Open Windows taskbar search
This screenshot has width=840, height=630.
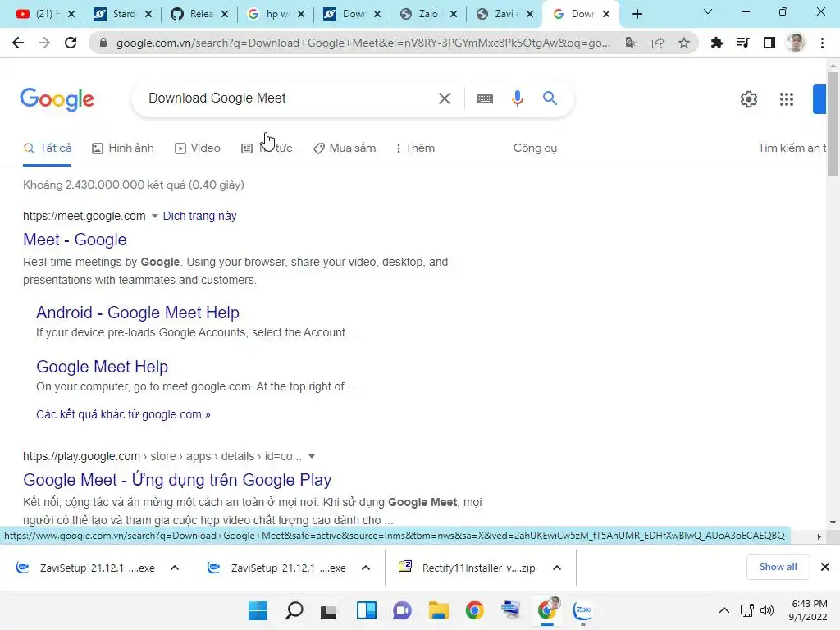(x=294, y=610)
